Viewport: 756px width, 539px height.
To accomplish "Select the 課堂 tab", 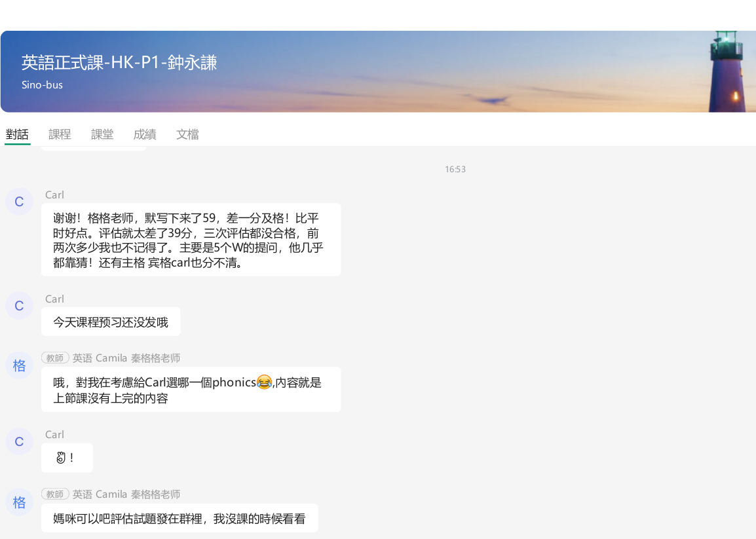I will [x=102, y=134].
